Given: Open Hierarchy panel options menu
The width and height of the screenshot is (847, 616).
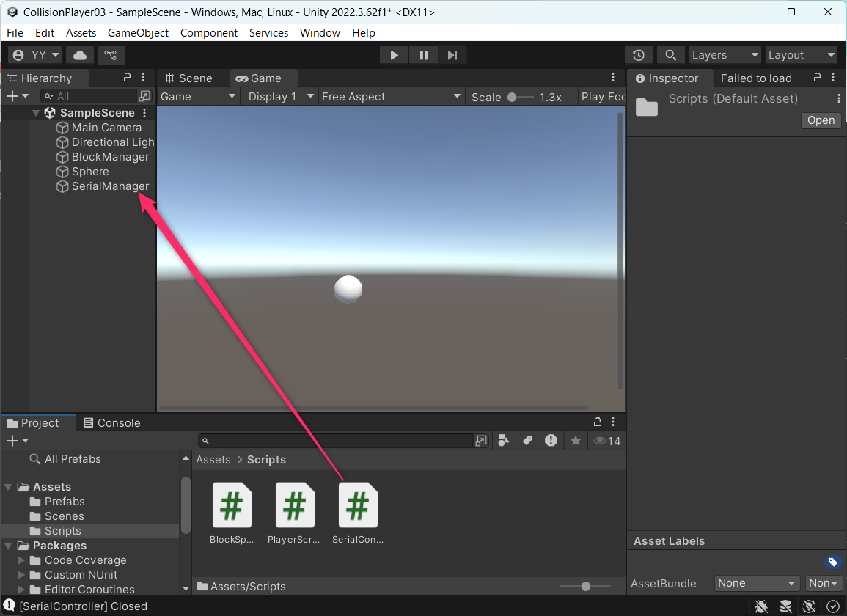Looking at the screenshot, I should 143,77.
